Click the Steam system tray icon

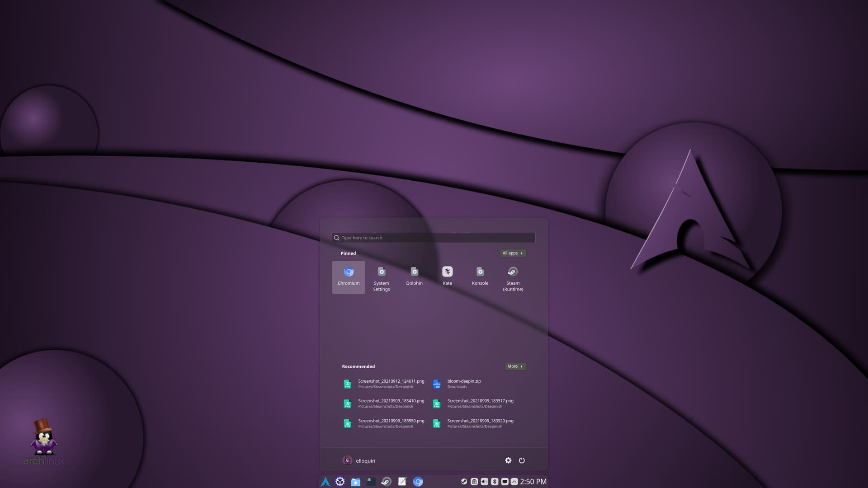(x=464, y=482)
